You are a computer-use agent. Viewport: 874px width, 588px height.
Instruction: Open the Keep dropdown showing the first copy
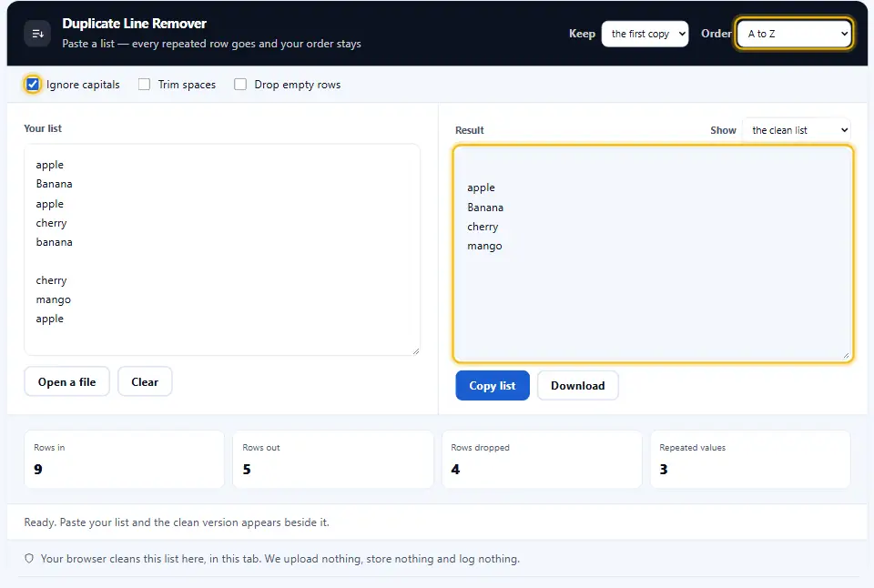coord(645,34)
